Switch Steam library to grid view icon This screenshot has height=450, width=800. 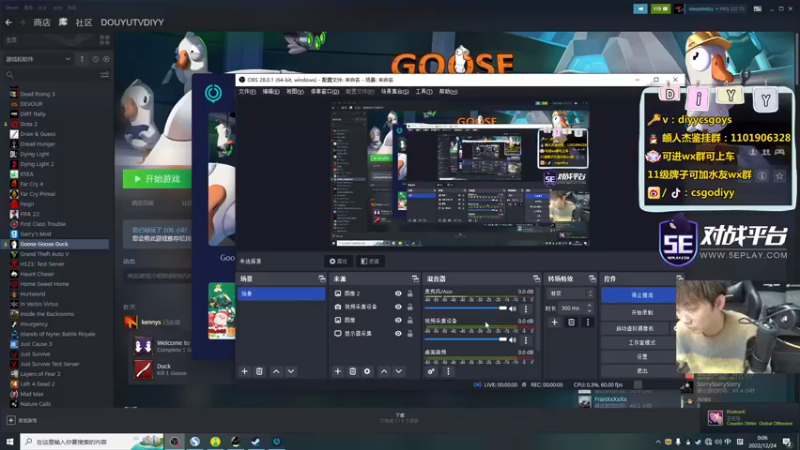coord(105,40)
